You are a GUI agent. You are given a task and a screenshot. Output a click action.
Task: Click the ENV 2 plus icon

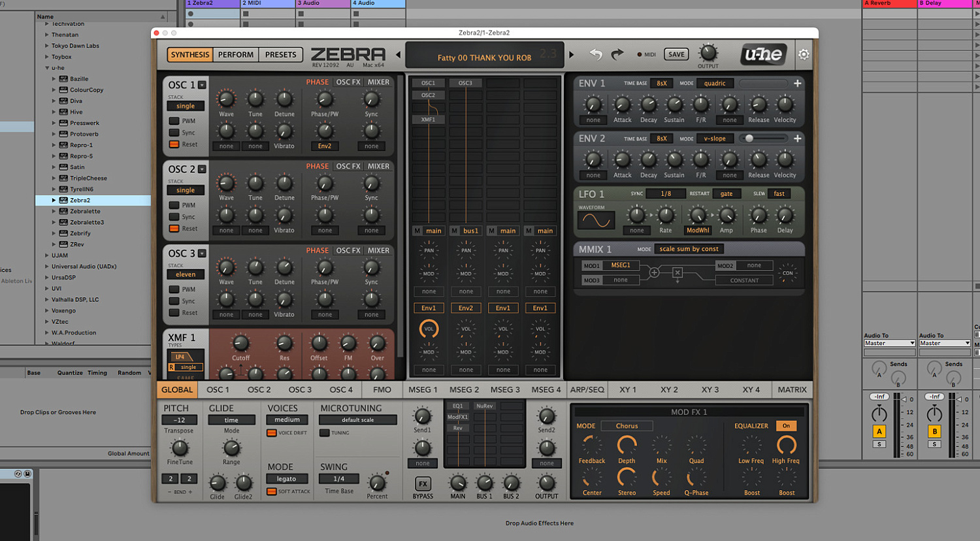pyautogui.click(x=798, y=139)
